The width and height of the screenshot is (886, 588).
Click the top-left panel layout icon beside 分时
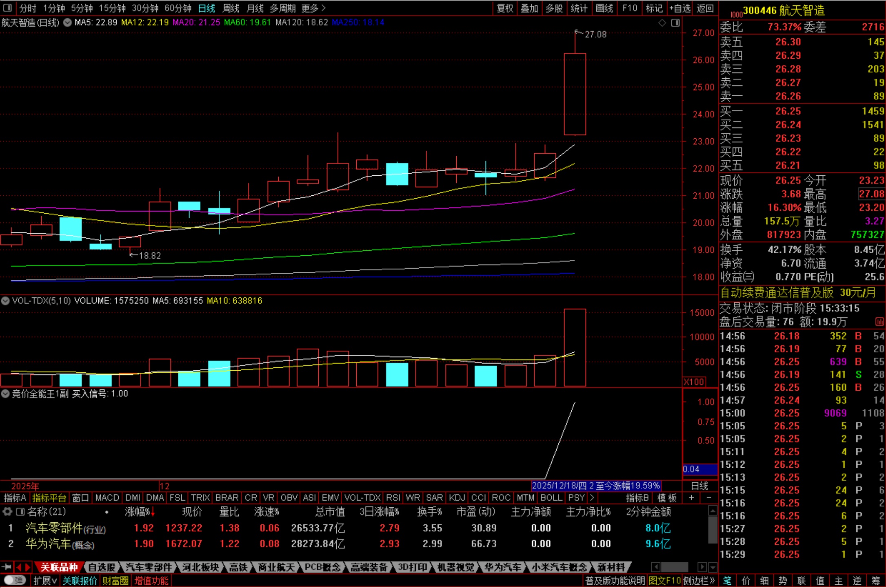pos(7,8)
